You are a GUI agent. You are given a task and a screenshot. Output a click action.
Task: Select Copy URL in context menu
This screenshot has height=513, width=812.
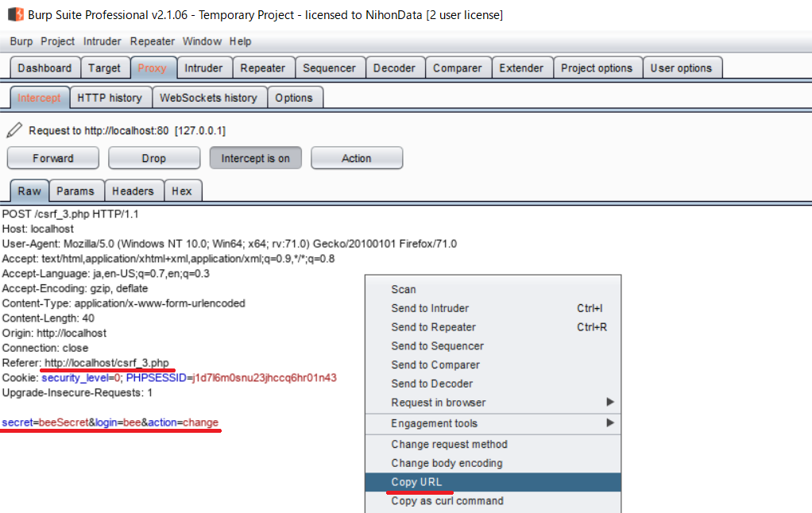[493, 482]
